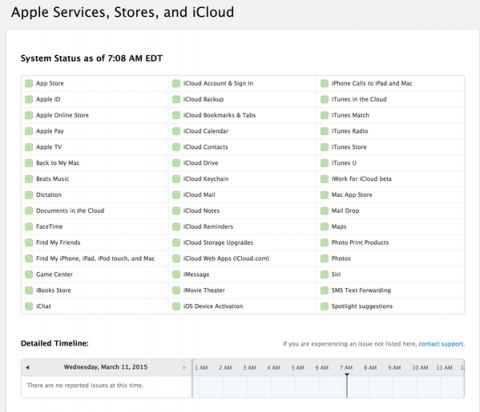Screen dimensions: 480x412
Task: Select iWork for iCloud beta entry
Action: [361, 179]
